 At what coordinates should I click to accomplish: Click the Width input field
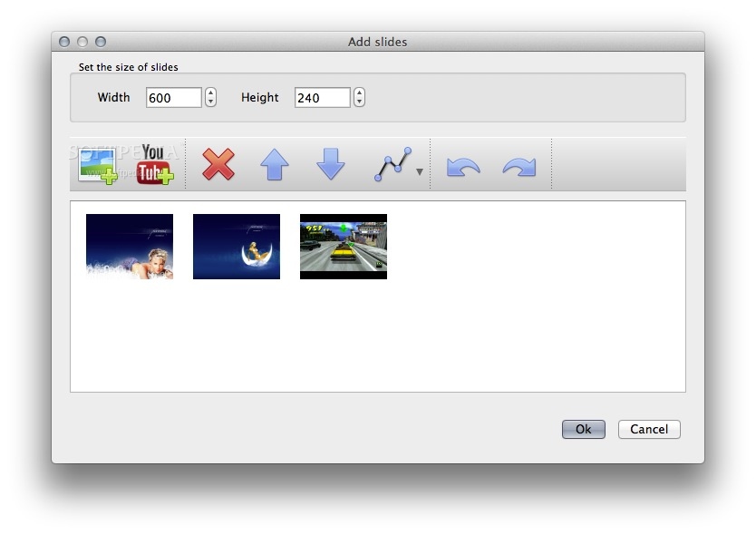point(173,98)
